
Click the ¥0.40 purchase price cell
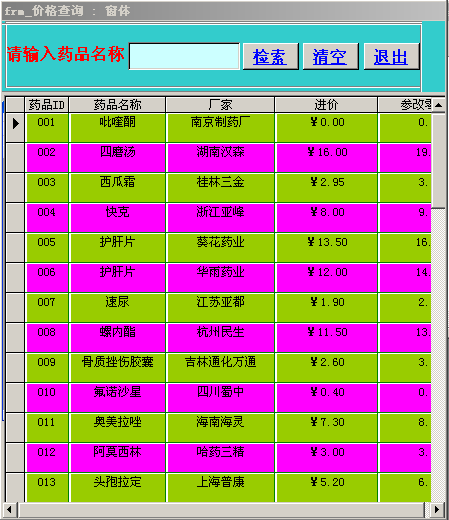point(327,398)
